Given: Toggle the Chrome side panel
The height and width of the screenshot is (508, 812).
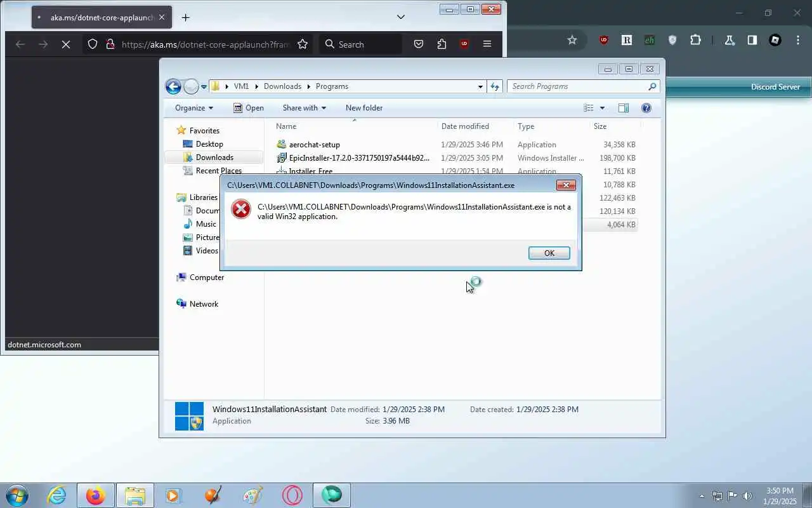Looking at the screenshot, I should [752, 40].
